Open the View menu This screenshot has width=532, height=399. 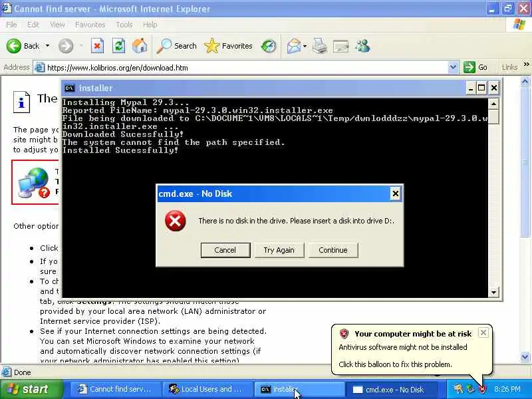(57, 25)
